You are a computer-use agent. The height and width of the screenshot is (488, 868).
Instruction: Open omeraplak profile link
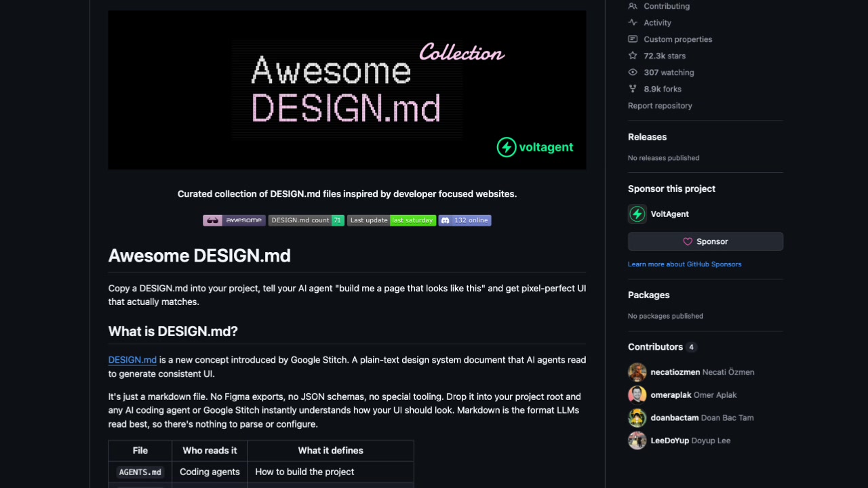click(x=671, y=395)
